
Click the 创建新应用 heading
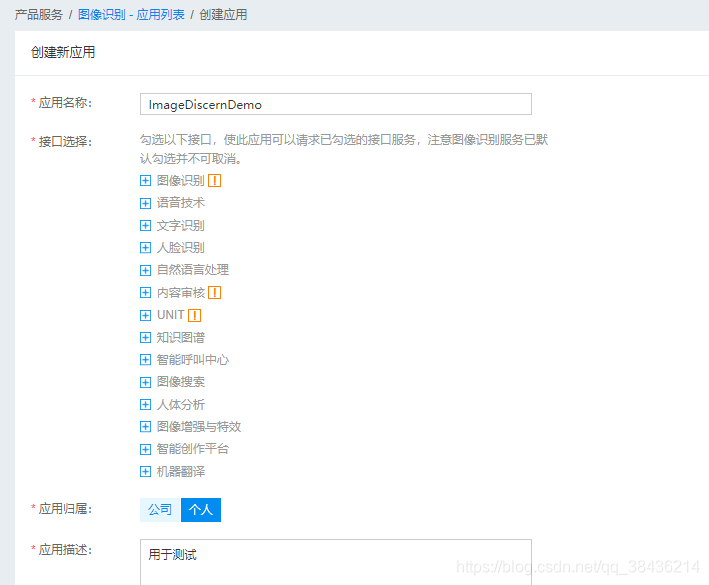pos(63,52)
